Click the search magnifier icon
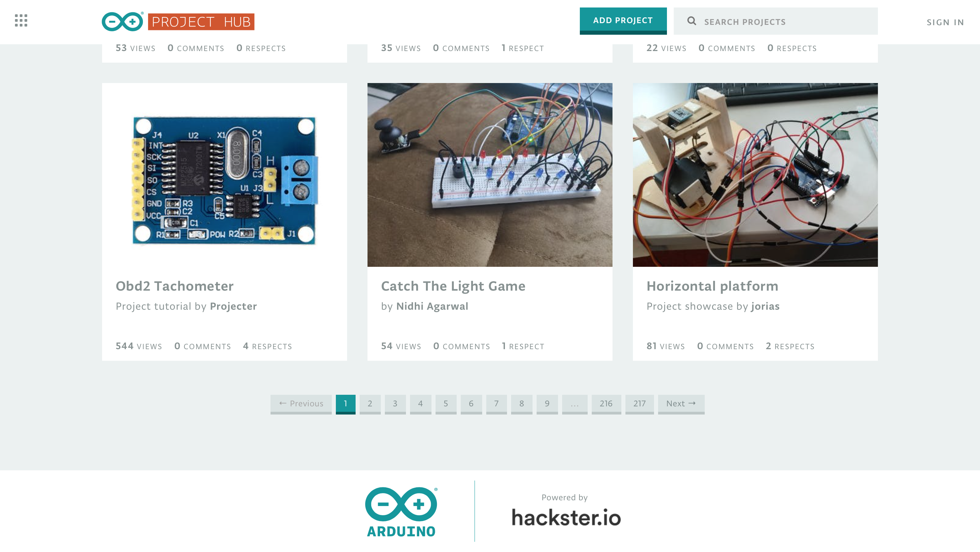Viewport: 980px width, 552px height. point(692,21)
